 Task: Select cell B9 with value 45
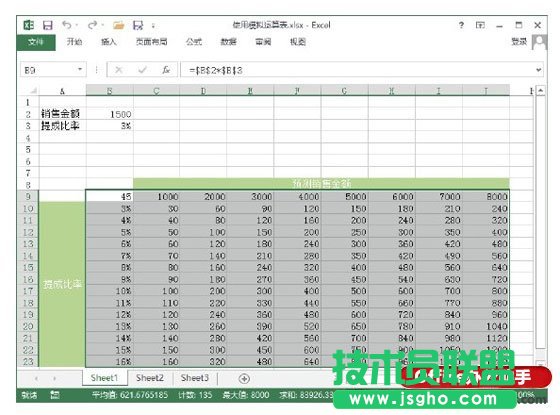click(x=110, y=196)
